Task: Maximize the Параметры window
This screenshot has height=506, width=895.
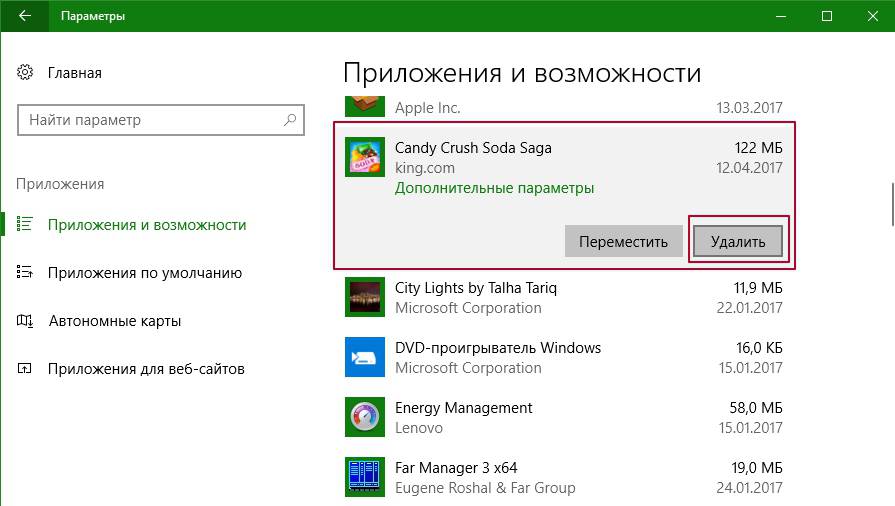Action: click(x=826, y=16)
